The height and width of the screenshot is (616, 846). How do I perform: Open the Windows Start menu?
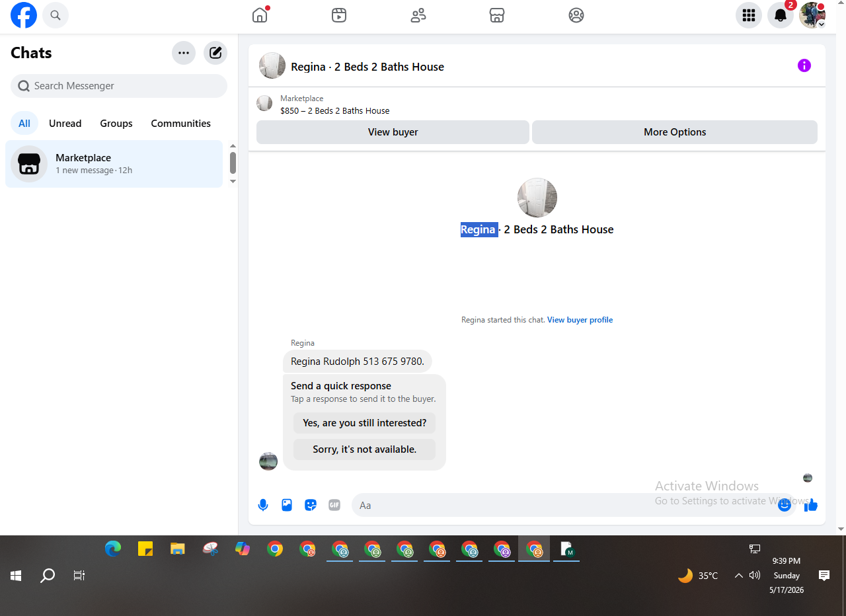tap(16, 576)
